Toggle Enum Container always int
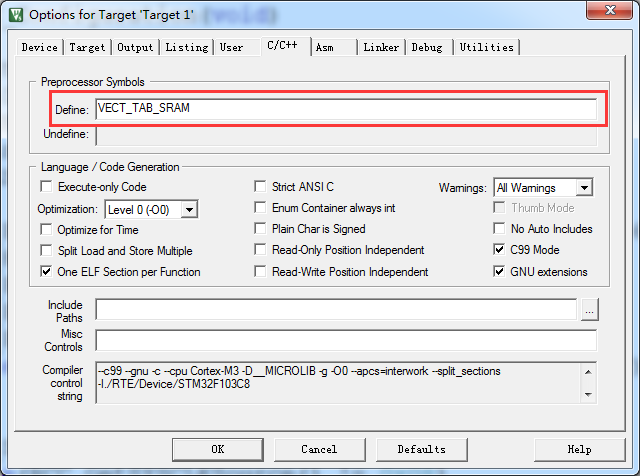The height and width of the screenshot is (476, 640). tap(260, 207)
